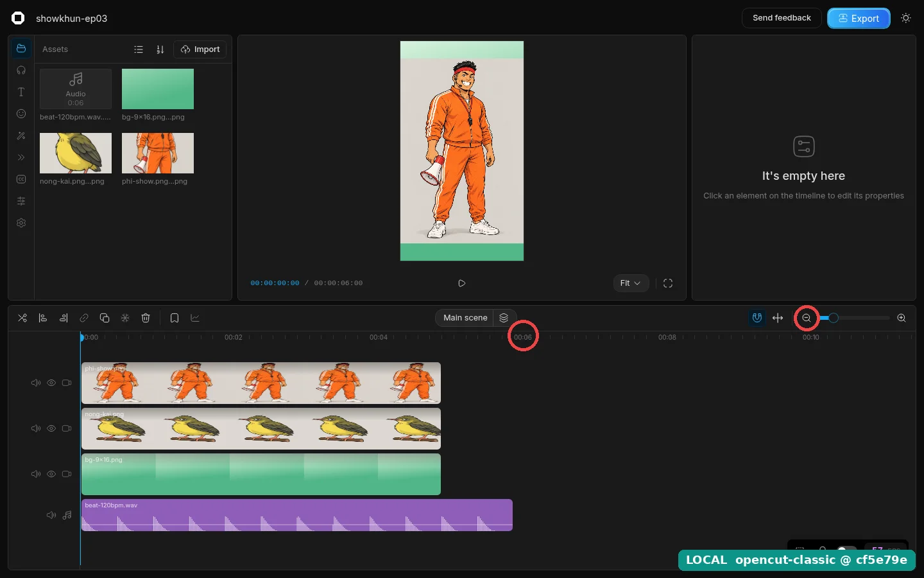Mute the beat-120bpm.wav audio track
This screenshot has height=578, width=924.
[51, 515]
